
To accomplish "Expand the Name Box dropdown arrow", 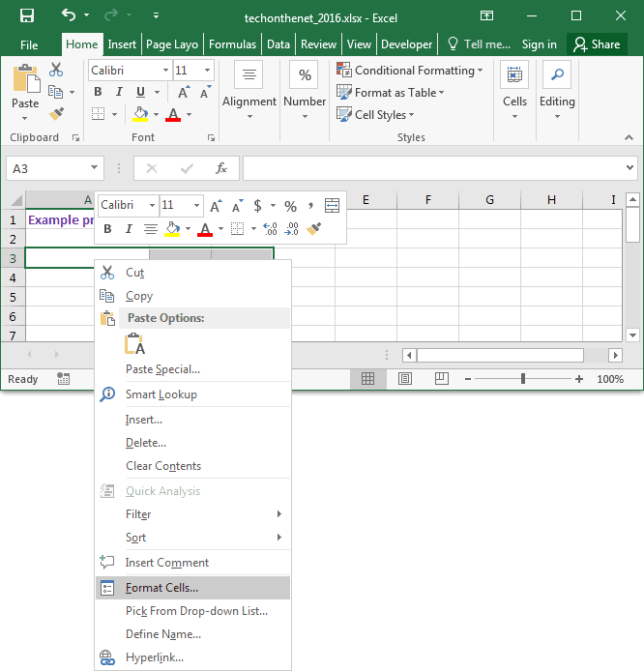I will tap(94, 168).
